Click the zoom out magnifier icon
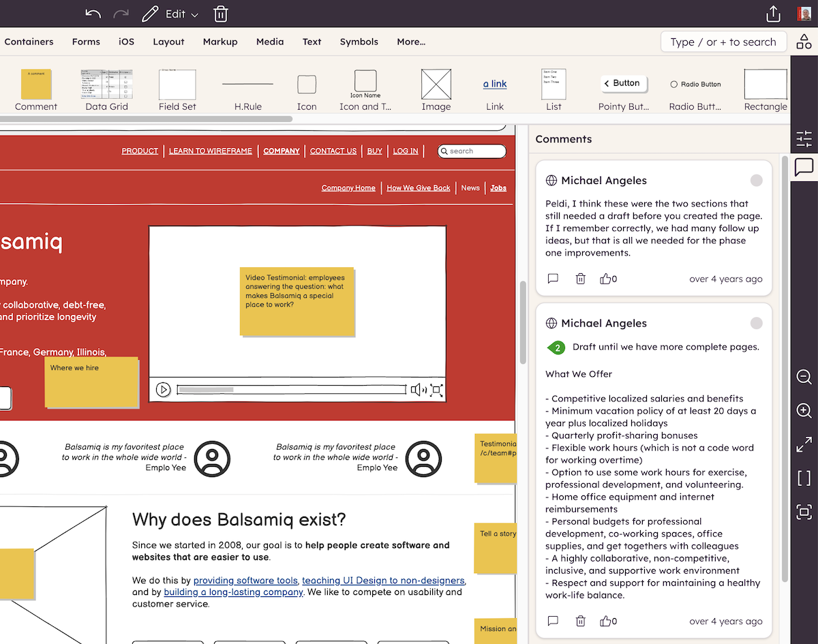 coord(804,377)
